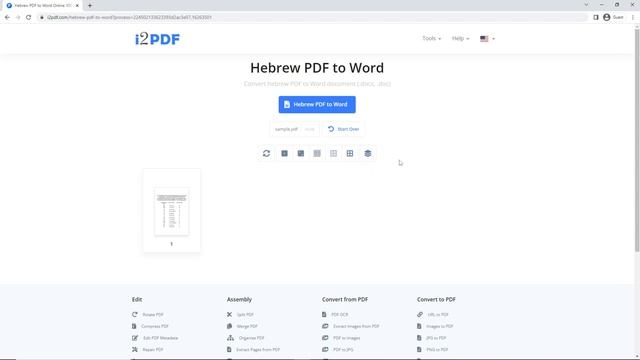Screen dimensions: 640x360
Task: Click the hierarchy icon next to Organize PDF
Action: pyautogui.click(x=231, y=338)
